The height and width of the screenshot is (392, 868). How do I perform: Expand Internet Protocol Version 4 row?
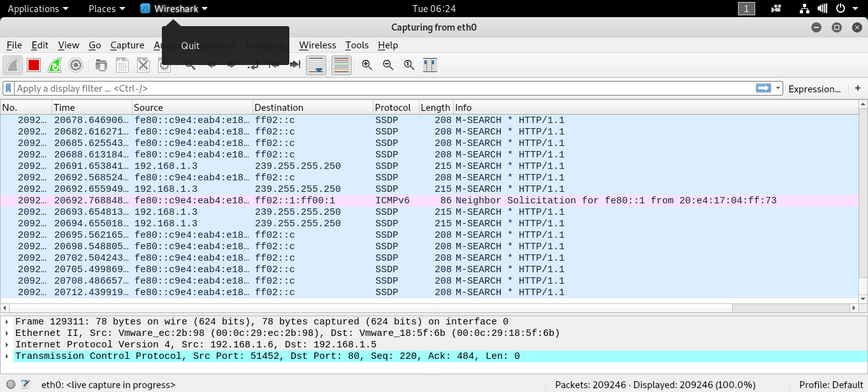coord(7,345)
